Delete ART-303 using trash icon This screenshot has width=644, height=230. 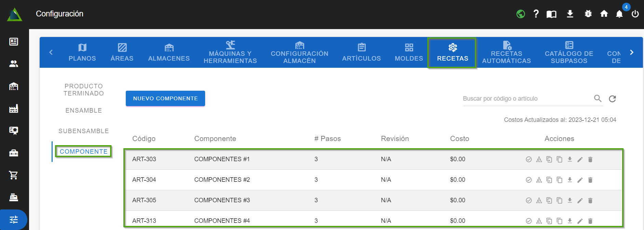[590, 159]
